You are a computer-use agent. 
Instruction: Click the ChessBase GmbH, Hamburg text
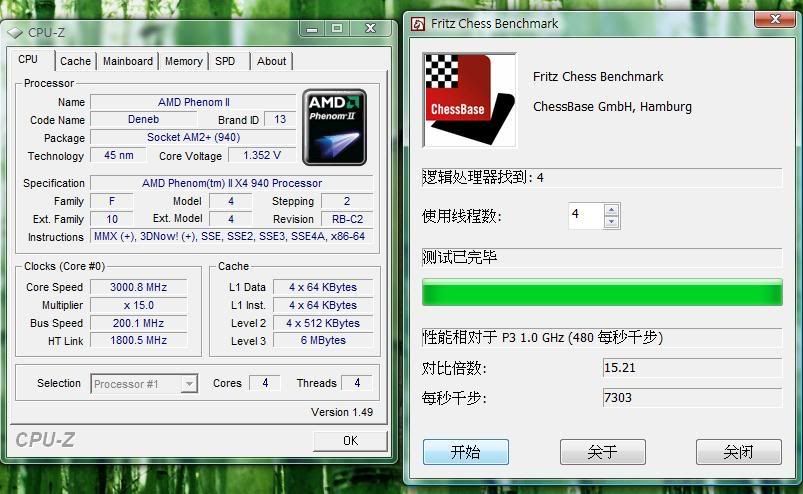(612, 106)
